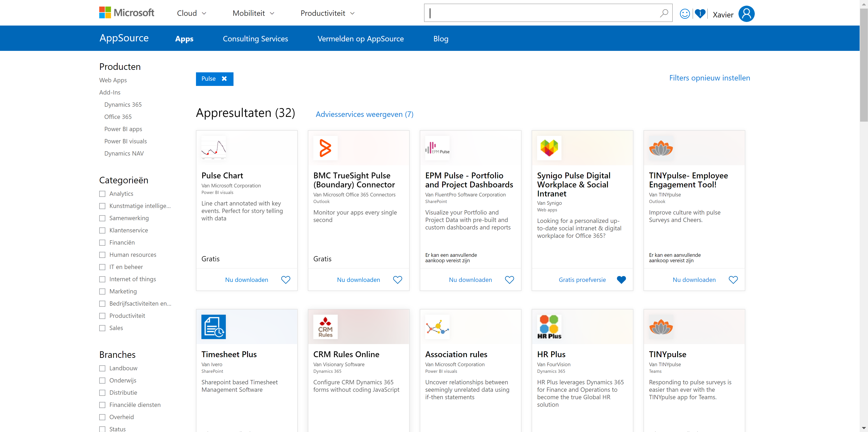Go to AppSource home title
Image resolution: width=868 pixels, height=432 pixels.
pyautogui.click(x=124, y=38)
